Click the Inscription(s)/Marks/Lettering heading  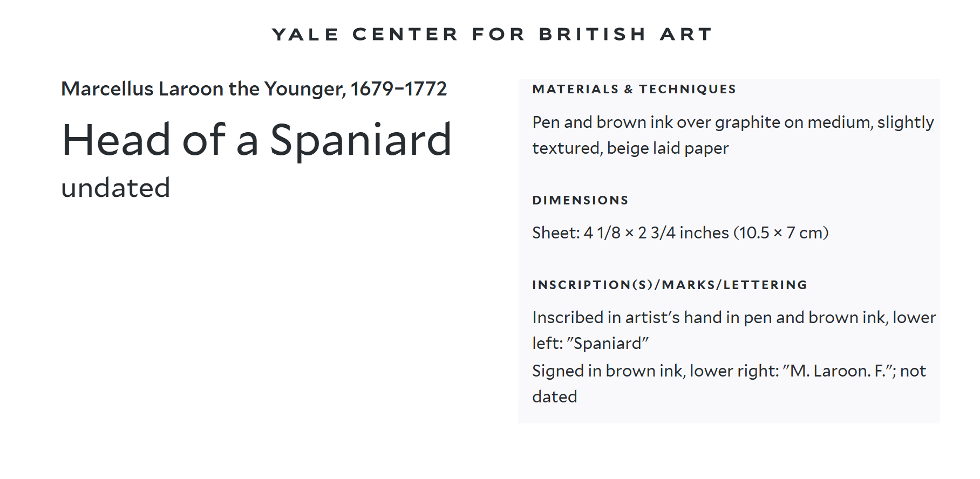click(x=670, y=285)
